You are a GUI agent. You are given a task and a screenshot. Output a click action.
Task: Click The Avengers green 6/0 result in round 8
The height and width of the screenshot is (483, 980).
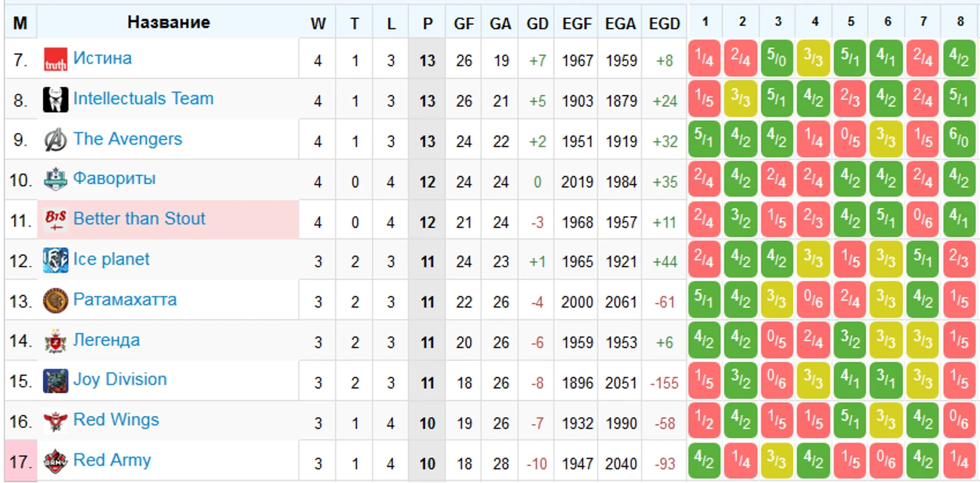(x=959, y=140)
